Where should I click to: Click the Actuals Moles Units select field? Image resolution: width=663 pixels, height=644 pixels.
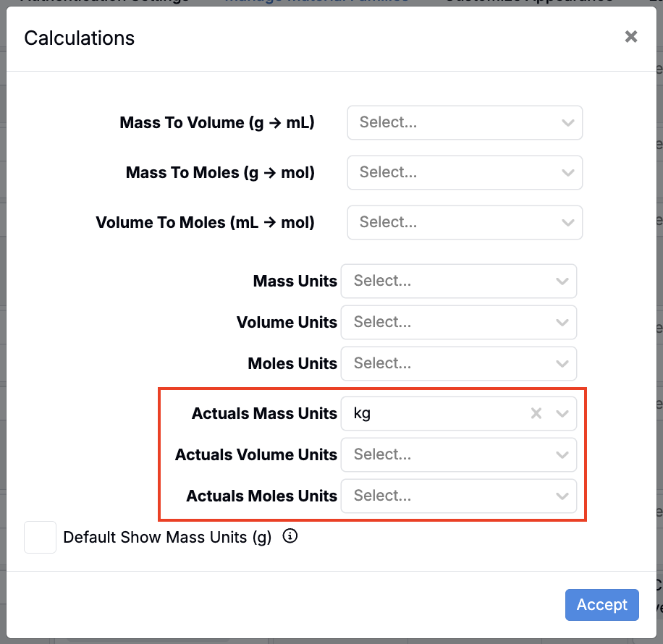click(442, 496)
